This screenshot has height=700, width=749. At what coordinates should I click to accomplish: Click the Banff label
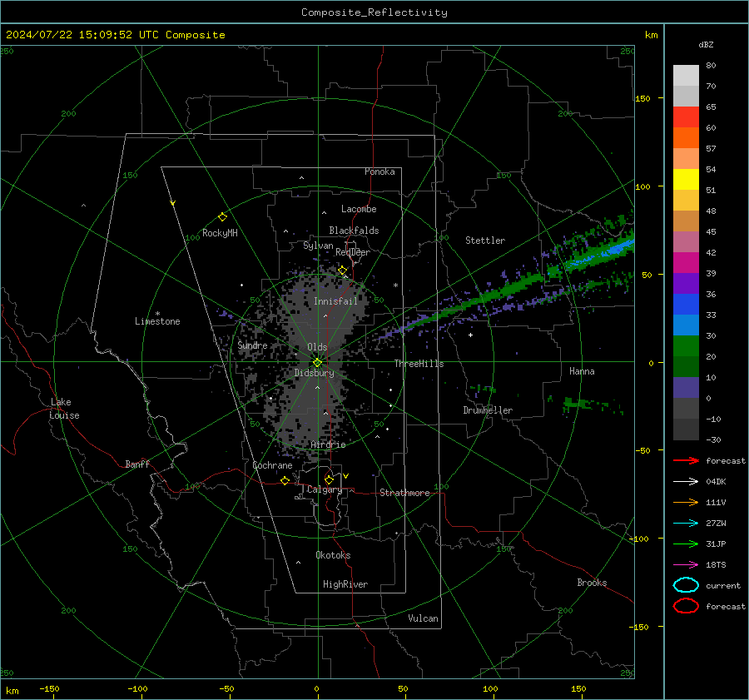click(x=137, y=464)
